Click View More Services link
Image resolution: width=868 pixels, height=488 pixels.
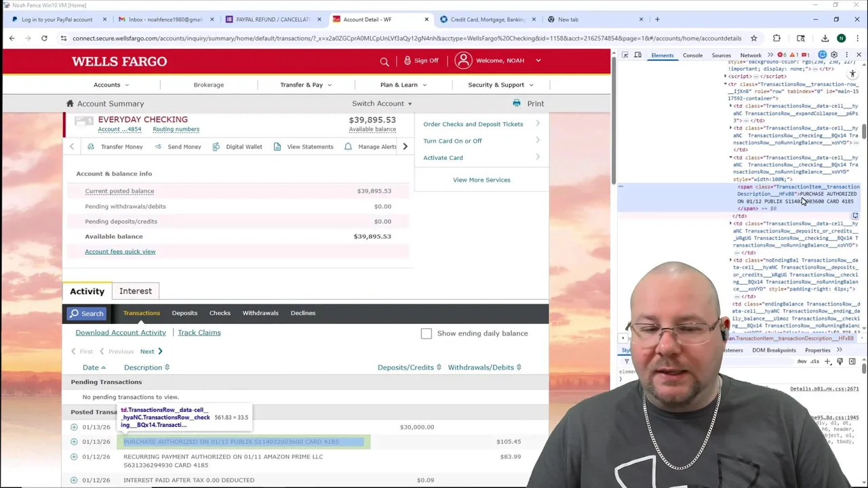point(481,180)
